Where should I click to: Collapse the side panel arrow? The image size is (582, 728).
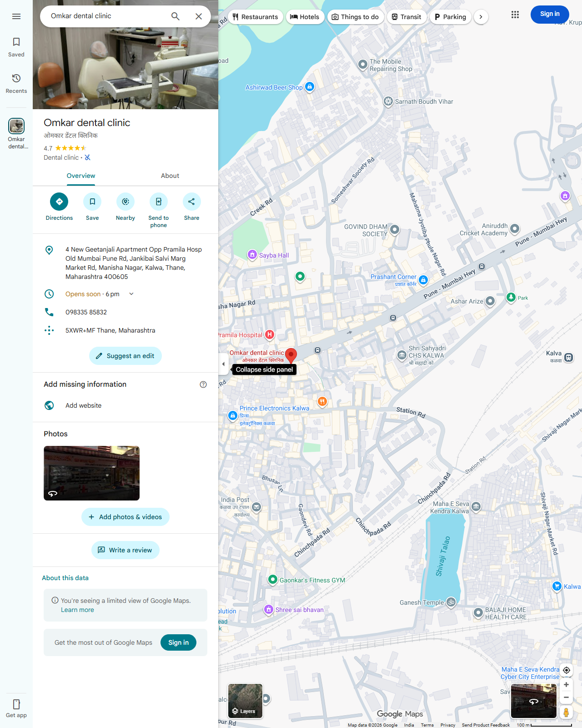click(223, 364)
